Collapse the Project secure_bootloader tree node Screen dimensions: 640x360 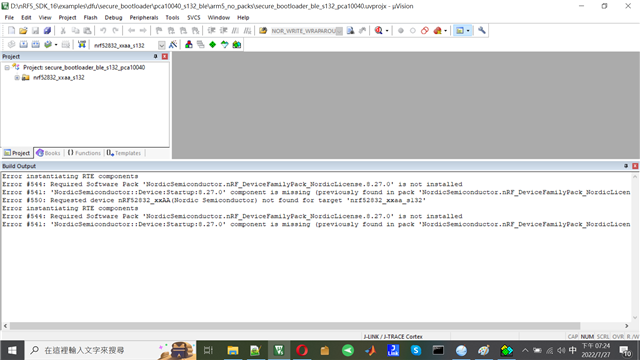coord(7,67)
